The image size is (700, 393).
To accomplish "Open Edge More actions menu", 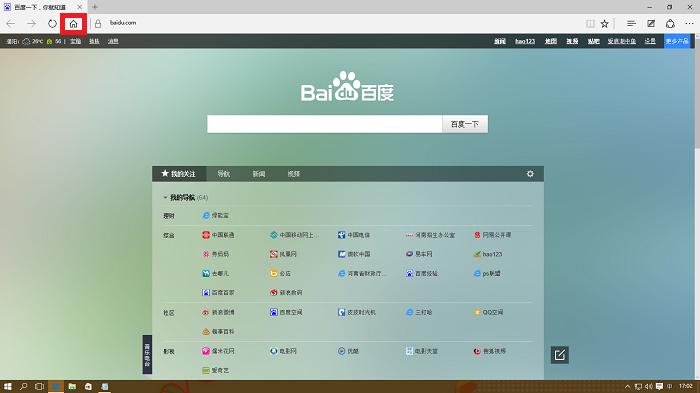I will [690, 24].
